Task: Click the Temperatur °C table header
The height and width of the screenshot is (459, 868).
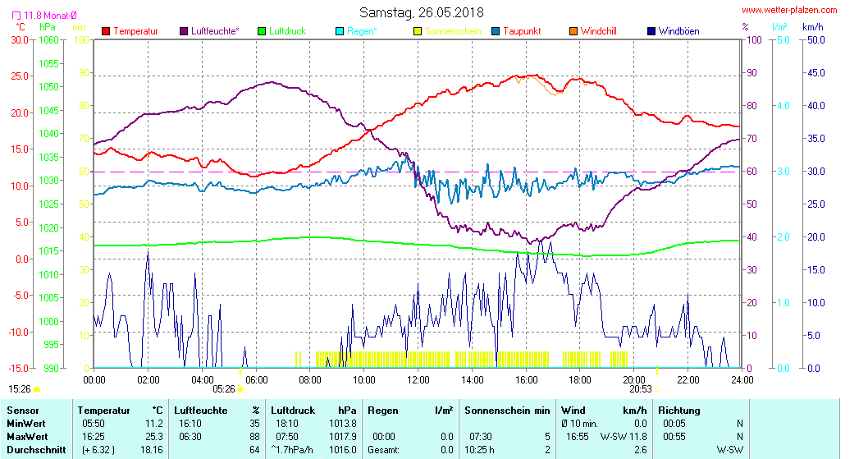Action: click(x=120, y=411)
